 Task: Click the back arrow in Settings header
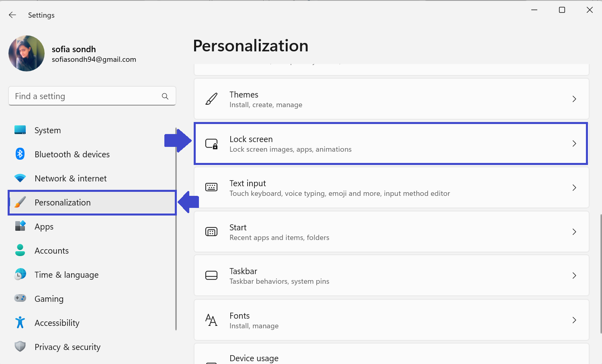click(x=12, y=15)
